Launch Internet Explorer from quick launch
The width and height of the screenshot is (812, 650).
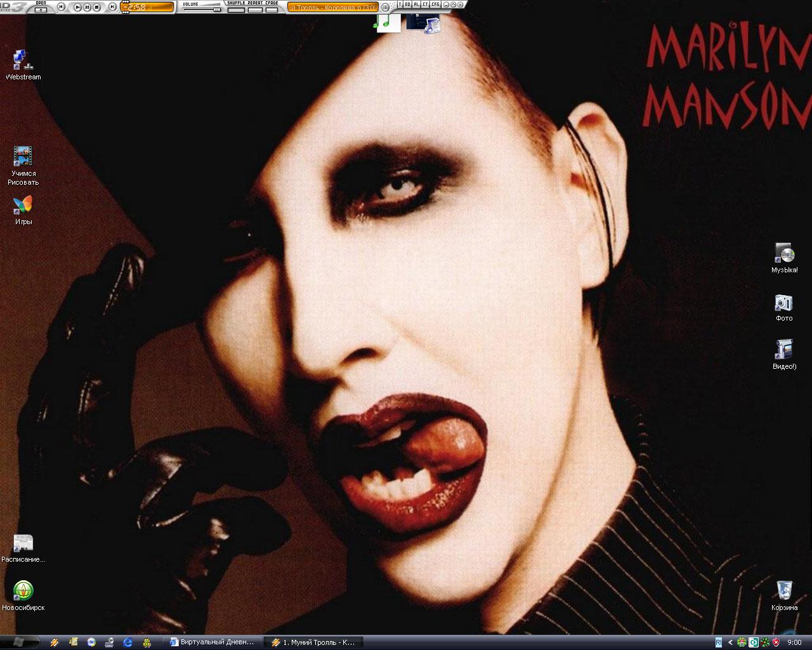[128, 642]
